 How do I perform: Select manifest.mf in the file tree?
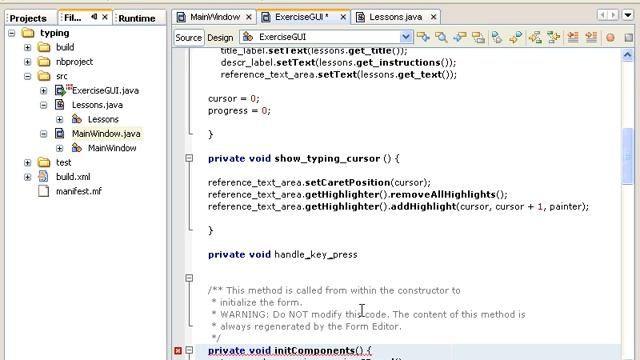coord(78,191)
